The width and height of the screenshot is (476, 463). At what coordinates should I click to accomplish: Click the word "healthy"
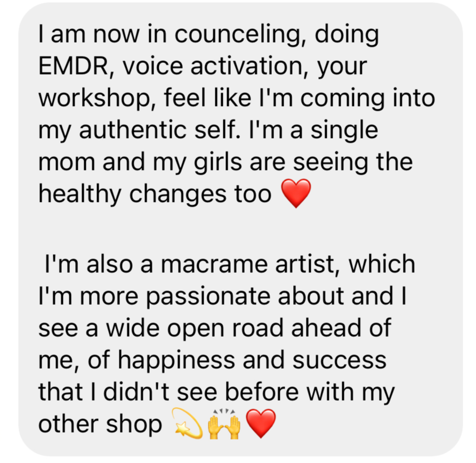pyautogui.click(x=79, y=194)
